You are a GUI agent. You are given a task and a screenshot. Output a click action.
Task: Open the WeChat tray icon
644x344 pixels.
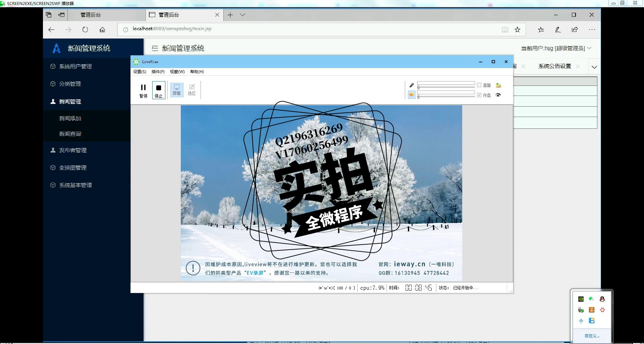tap(592, 299)
